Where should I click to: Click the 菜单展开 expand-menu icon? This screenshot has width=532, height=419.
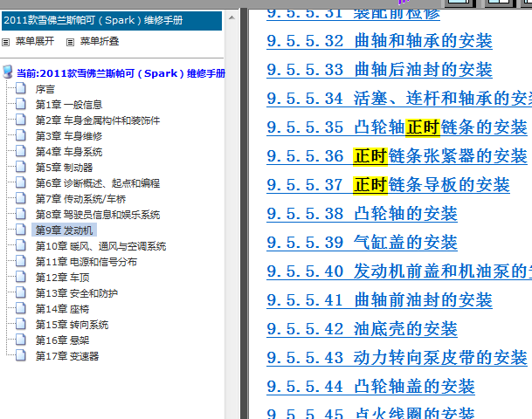[x=6, y=43]
